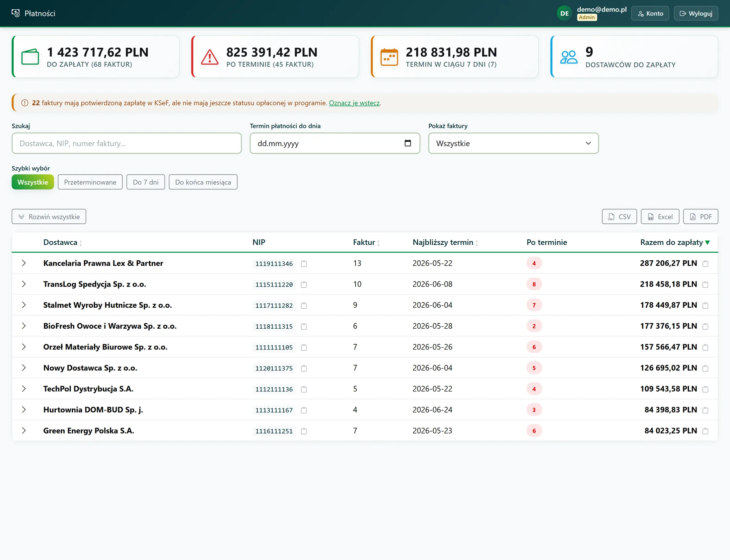Open calendar picker in payment date field
Screen dimensions: 730x560
[407, 143]
